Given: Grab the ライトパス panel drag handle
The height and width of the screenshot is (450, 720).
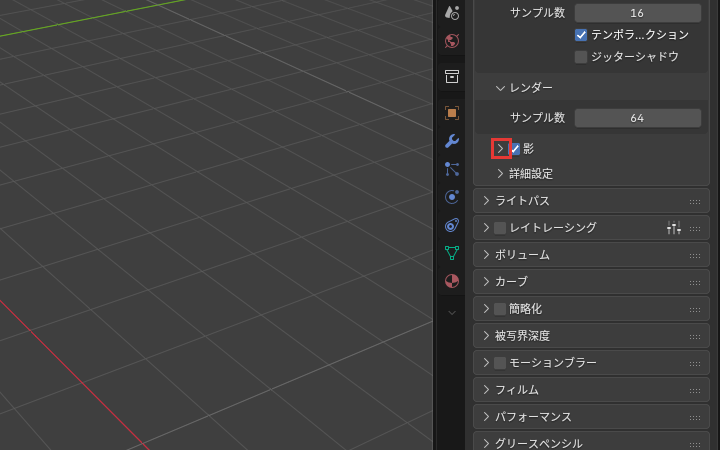Looking at the screenshot, I should pyautogui.click(x=695, y=202).
